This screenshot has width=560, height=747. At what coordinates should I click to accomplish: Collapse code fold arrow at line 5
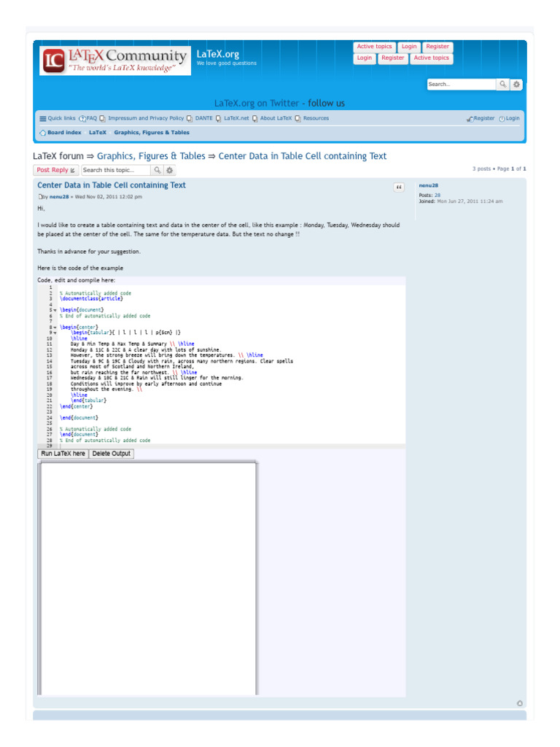[x=55, y=310]
